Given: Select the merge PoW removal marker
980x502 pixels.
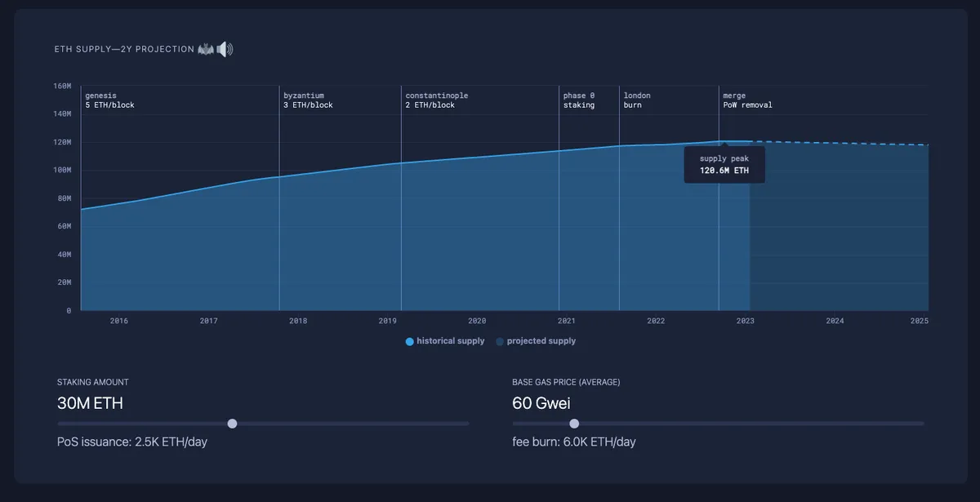Looking at the screenshot, I should [x=747, y=100].
